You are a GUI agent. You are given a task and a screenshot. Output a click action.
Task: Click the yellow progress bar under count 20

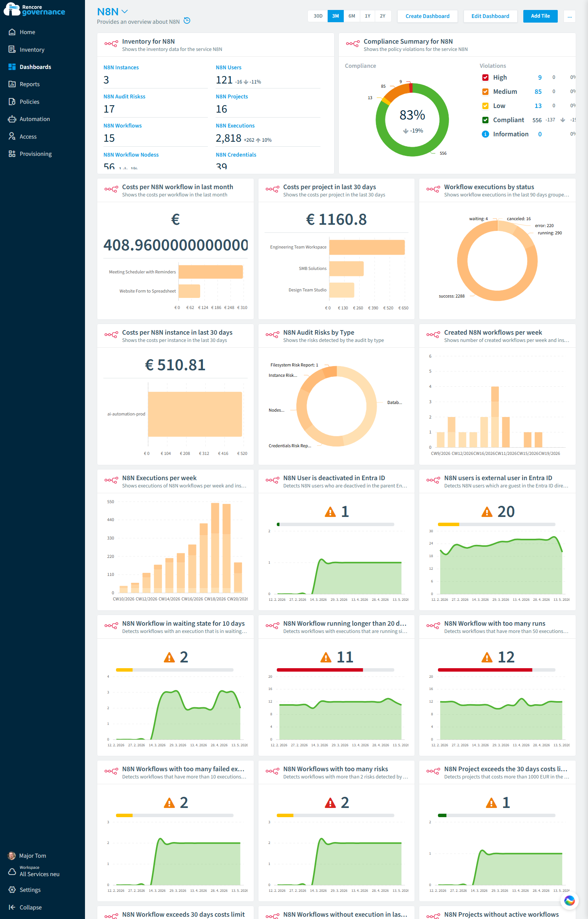(x=448, y=524)
